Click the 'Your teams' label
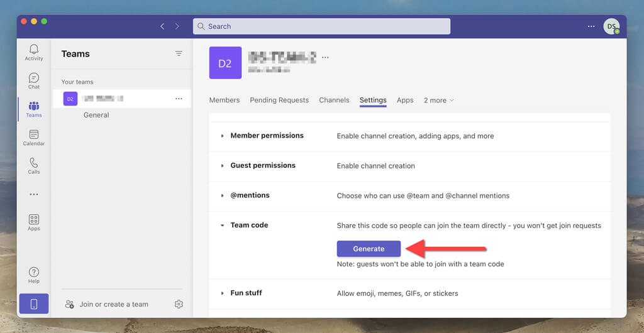 tap(77, 82)
